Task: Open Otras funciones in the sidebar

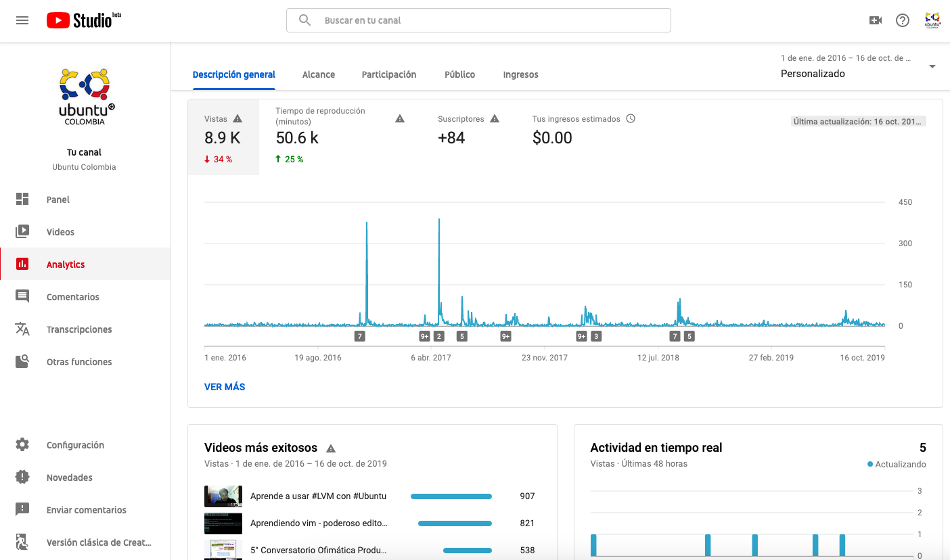Action: point(85,361)
